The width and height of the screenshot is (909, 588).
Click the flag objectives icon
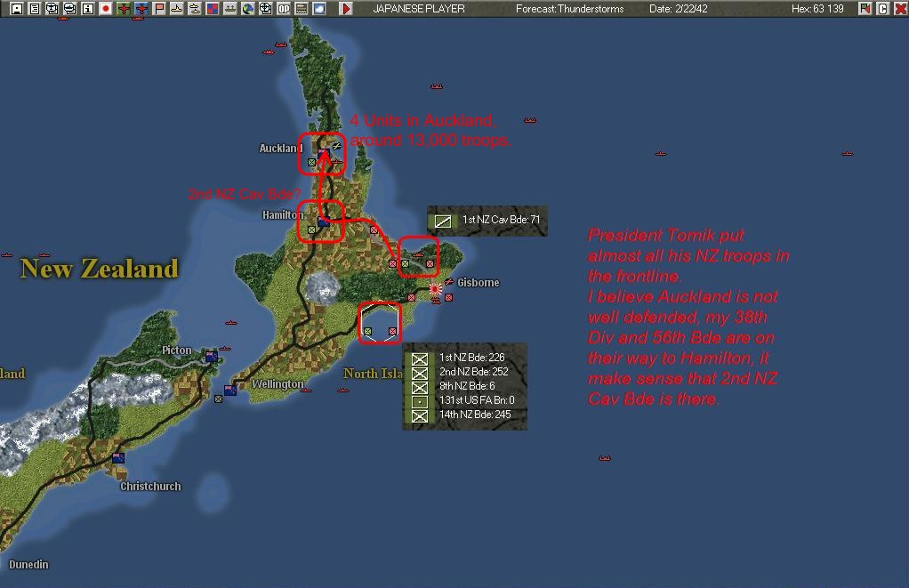(x=157, y=8)
